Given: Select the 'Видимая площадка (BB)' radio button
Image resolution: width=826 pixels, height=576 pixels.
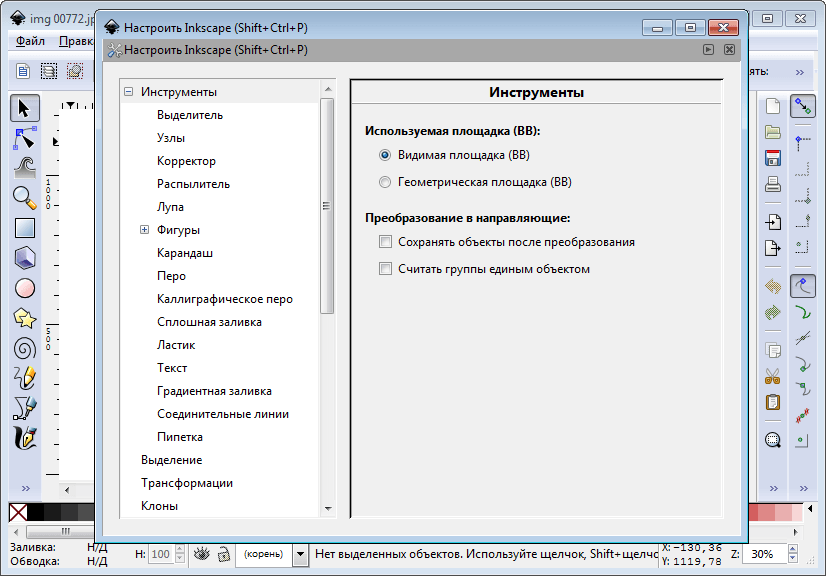Looking at the screenshot, I should point(385,155).
